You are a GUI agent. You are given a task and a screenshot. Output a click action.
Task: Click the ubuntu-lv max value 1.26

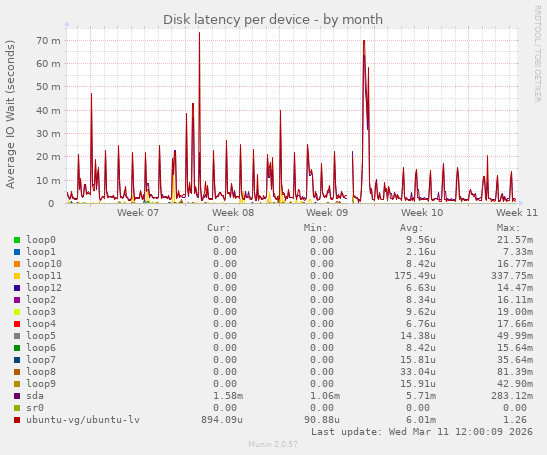coord(515,419)
